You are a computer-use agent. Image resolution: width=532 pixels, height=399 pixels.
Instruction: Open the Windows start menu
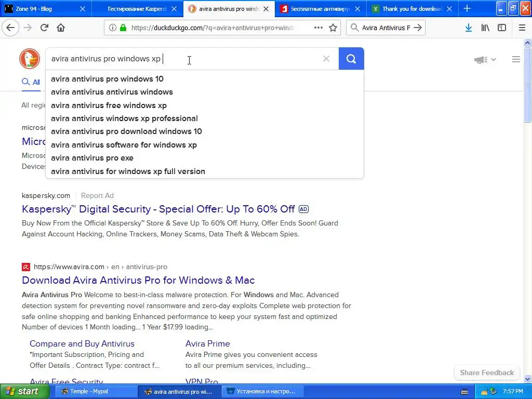pos(24,391)
